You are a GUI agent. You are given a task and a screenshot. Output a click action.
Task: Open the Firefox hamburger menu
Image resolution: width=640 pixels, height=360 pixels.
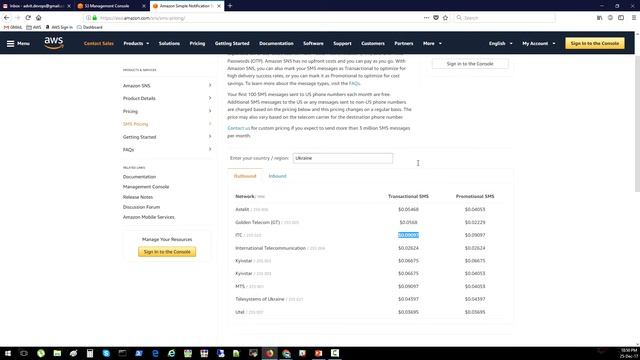coord(633,18)
